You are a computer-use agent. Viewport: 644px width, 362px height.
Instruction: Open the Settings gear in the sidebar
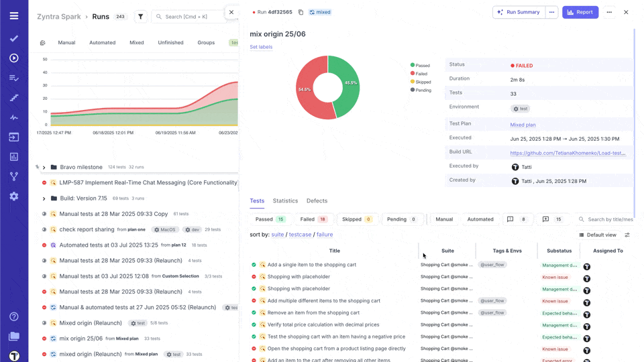click(x=14, y=196)
